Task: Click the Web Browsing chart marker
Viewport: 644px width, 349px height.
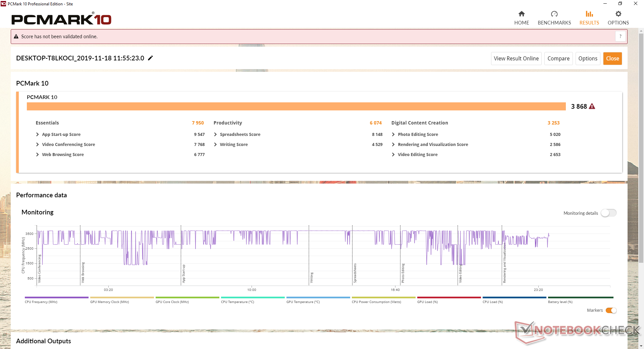Action: (x=83, y=272)
